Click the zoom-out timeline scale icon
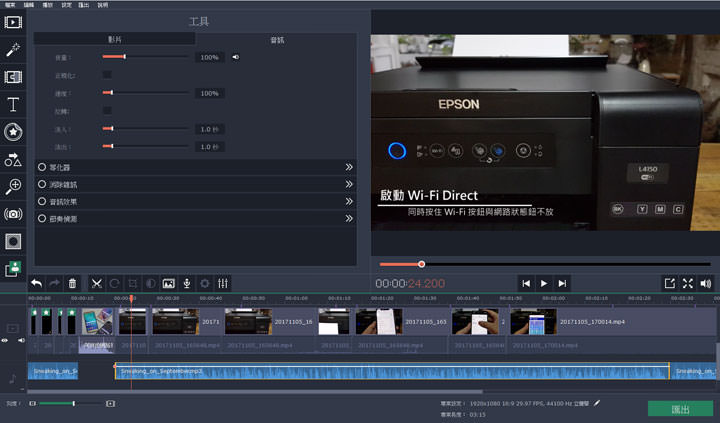 pos(32,403)
